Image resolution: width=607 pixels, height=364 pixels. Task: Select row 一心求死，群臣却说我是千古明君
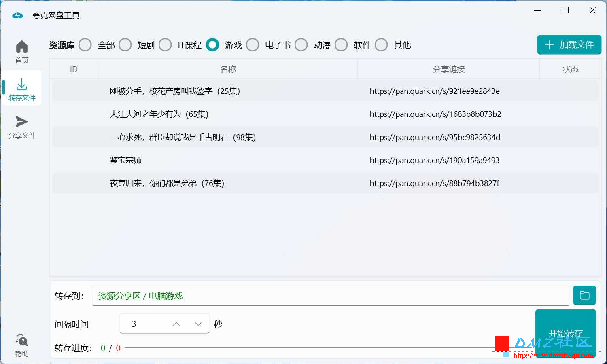325,137
